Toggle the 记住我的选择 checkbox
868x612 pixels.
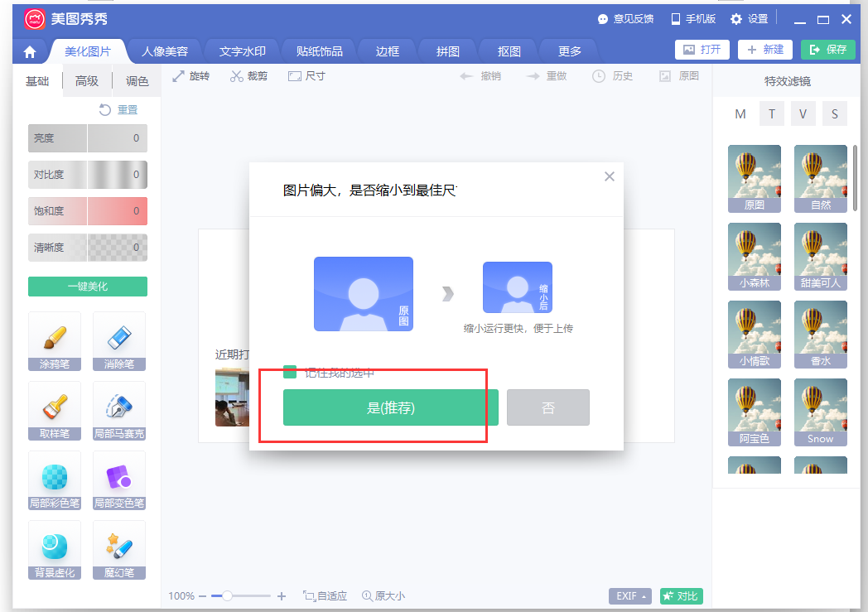(290, 372)
